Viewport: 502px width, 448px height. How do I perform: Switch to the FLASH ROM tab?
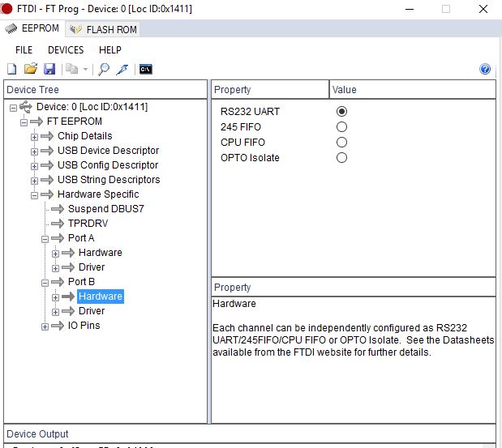(103, 29)
